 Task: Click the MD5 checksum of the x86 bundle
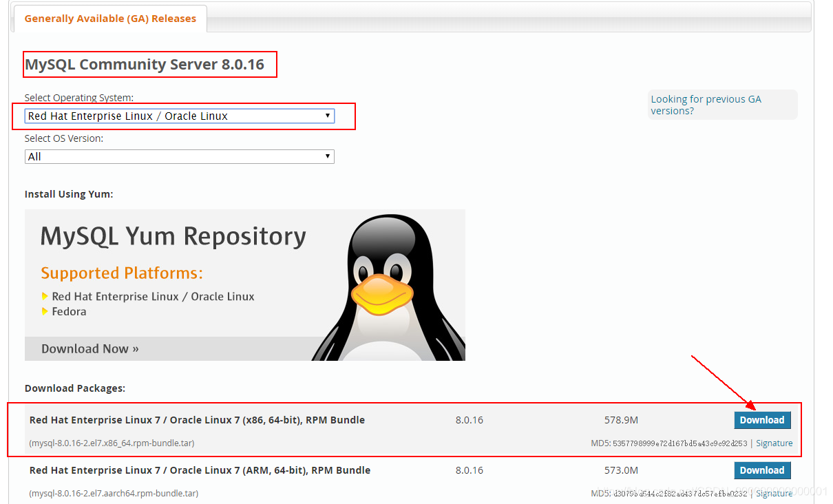678,443
